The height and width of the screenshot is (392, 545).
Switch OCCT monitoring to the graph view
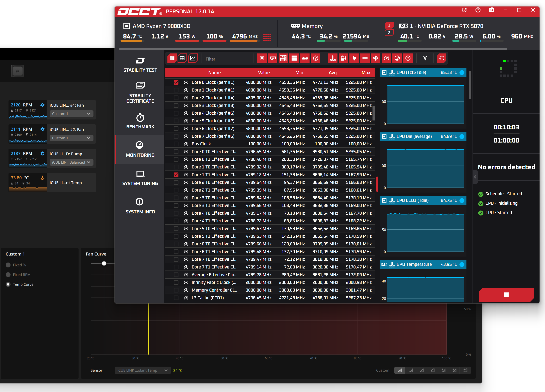193,58
